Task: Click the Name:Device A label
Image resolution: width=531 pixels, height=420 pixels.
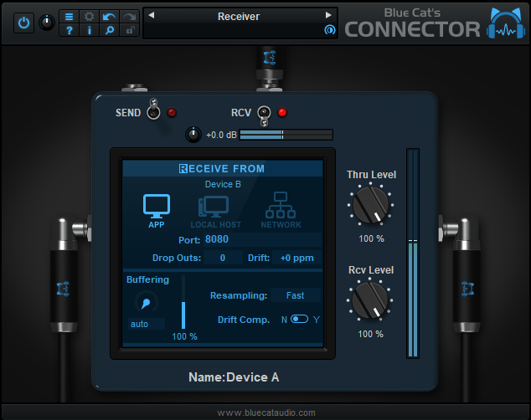Action: [234, 377]
